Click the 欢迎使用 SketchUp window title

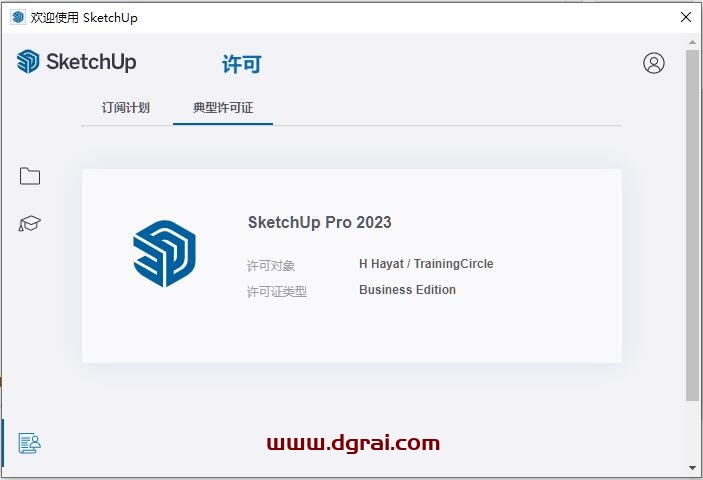84,17
